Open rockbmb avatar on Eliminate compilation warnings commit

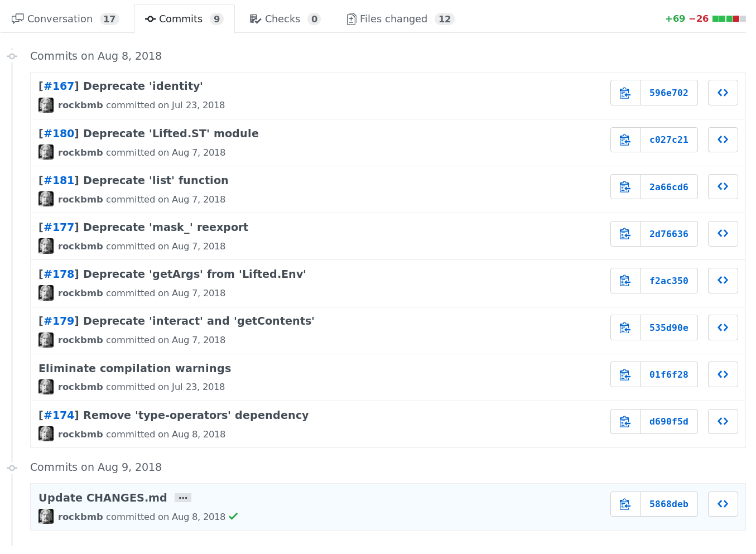tap(46, 387)
